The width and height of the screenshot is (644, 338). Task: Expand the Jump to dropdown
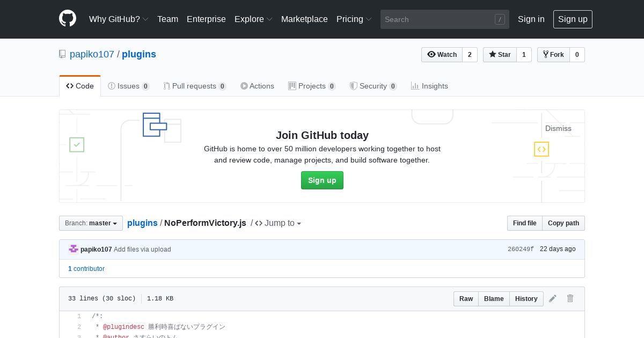tap(283, 223)
